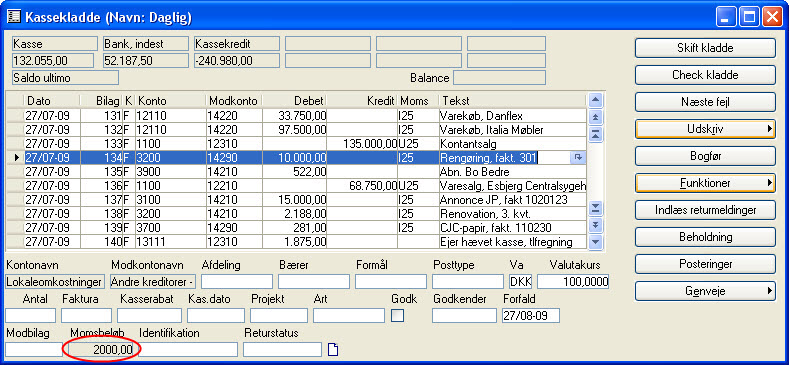Screen dimensions: 789x365
Task: Expand the Genveje submenu button
Action: click(705, 291)
